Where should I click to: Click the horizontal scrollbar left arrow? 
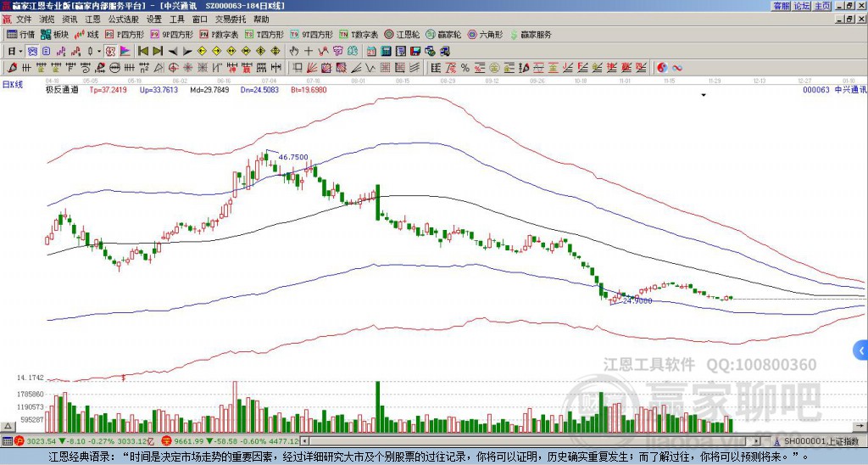(x=304, y=441)
